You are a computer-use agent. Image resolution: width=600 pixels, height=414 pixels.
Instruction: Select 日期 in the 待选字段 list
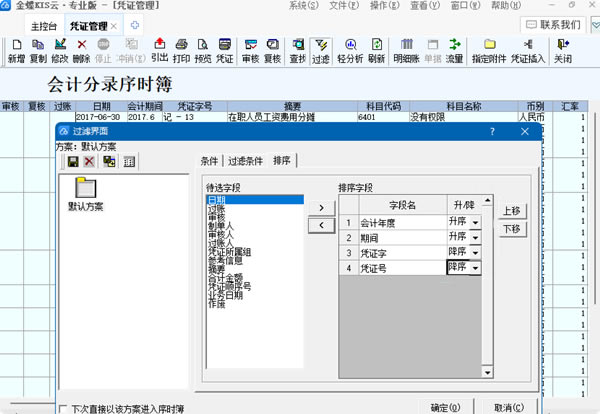point(216,200)
